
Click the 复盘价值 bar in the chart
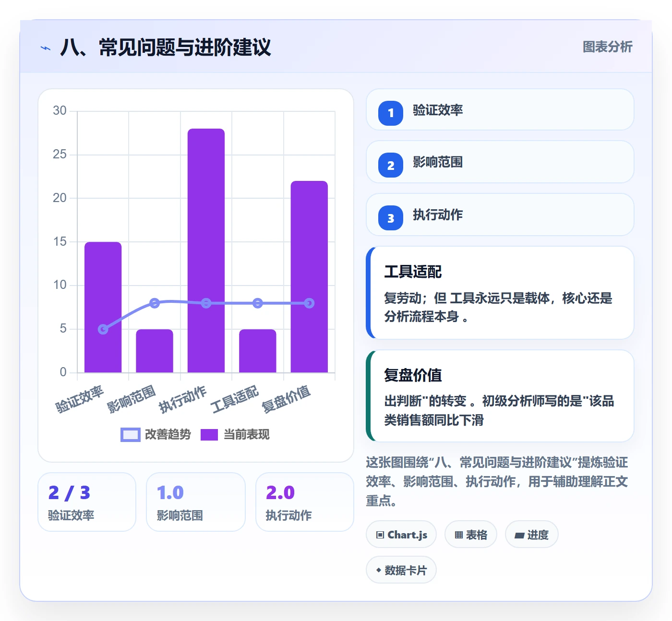click(x=309, y=276)
